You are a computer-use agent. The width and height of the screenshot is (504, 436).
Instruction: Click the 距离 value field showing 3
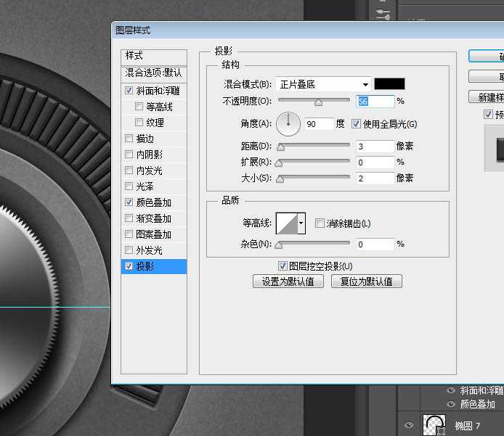(375, 147)
